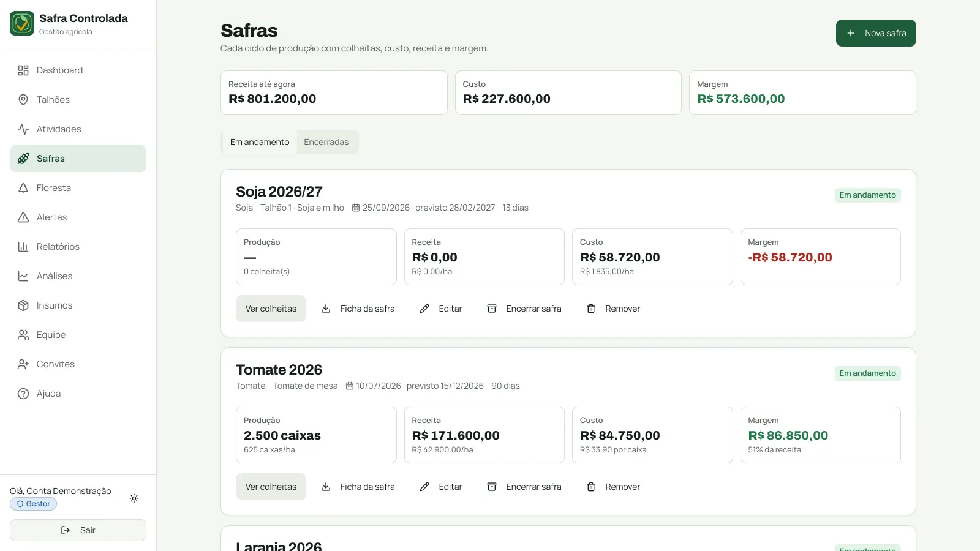Click the Soja 2026/27 title
Screen dimensions: 980x551
coord(279,192)
